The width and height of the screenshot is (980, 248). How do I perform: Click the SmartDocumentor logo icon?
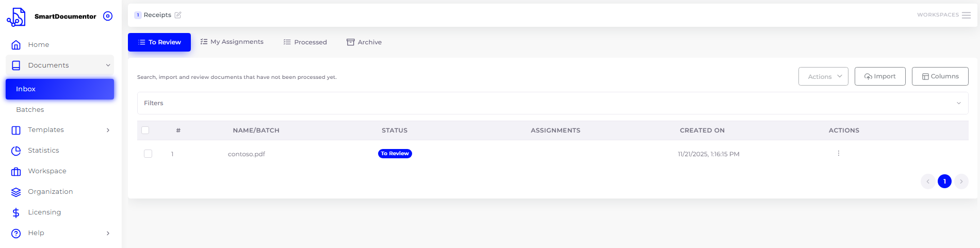coord(16,17)
